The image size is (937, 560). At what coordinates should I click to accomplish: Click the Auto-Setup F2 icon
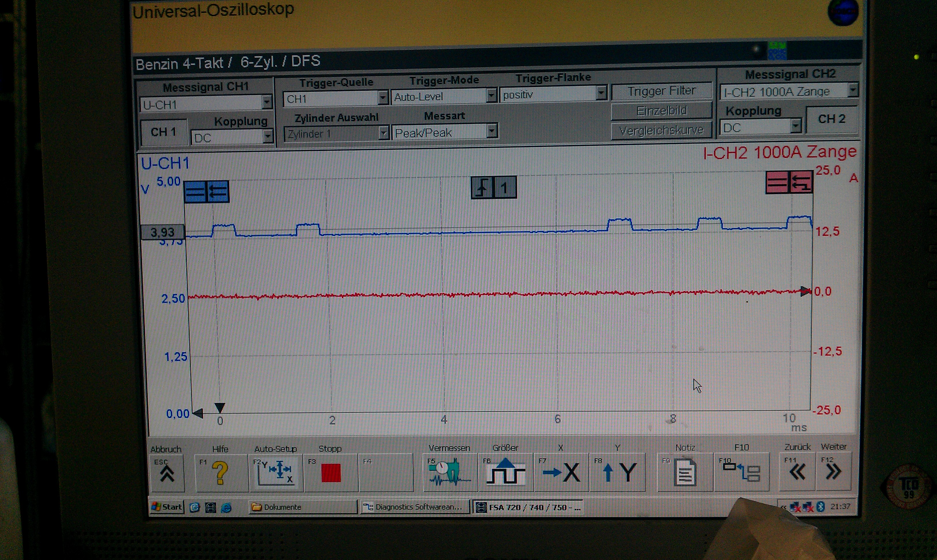[276, 472]
